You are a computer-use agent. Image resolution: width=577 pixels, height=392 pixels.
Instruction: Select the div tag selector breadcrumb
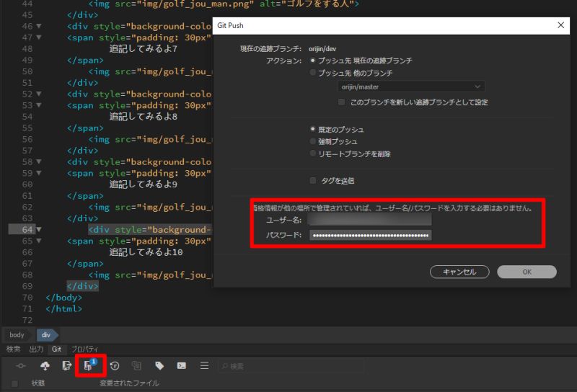pos(46,335)
